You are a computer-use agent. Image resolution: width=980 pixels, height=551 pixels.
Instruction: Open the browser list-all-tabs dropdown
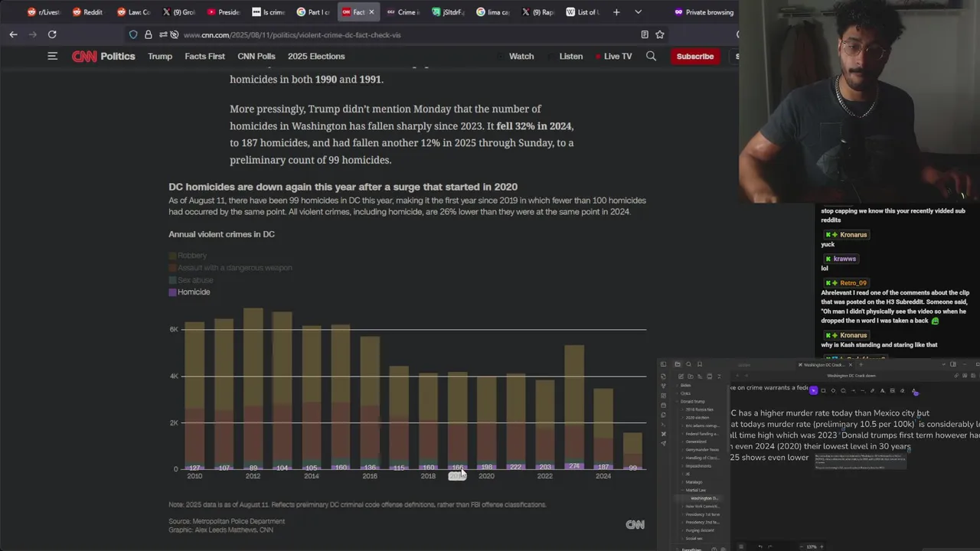(638, 12)
